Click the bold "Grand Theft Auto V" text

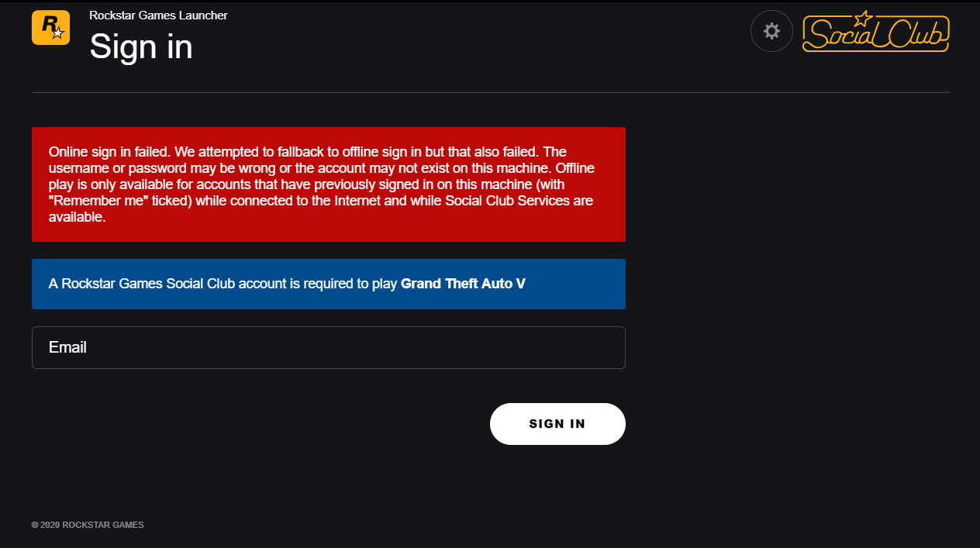[463, 284]
